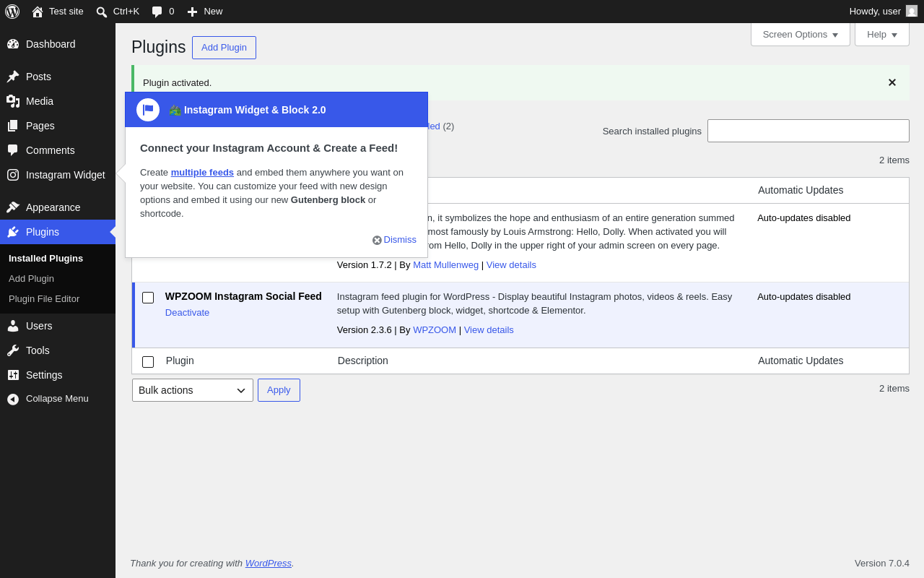This screenshot has height=578, width=924.
Task: Tick the WPZOOM Instagram Social Feed checkbox
Action: click(148, 298)
